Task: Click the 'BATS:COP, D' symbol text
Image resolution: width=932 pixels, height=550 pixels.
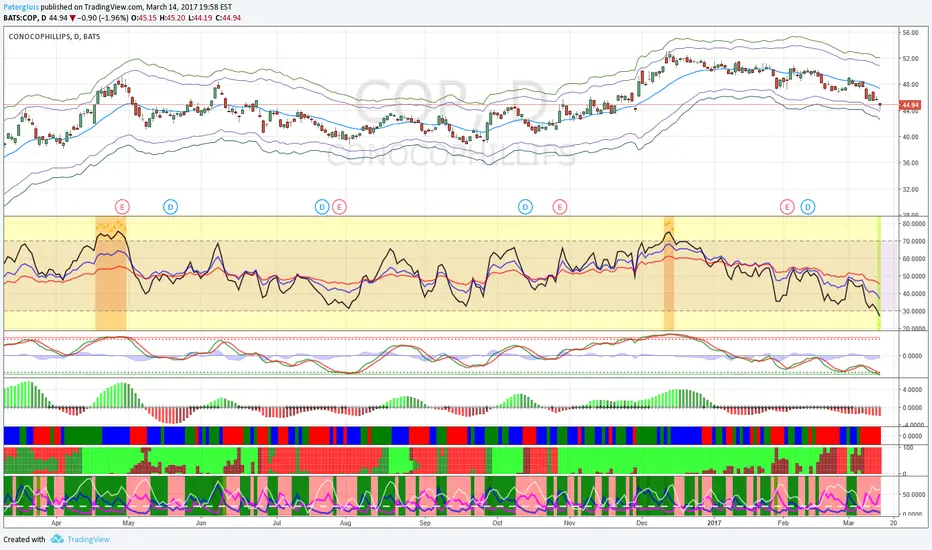Action: [x=24, y=18]
